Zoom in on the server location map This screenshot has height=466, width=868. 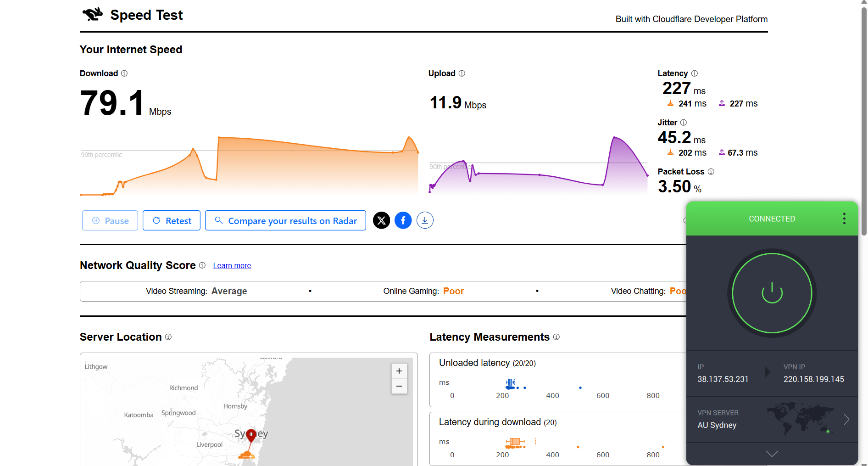click(x=399, y=371)
